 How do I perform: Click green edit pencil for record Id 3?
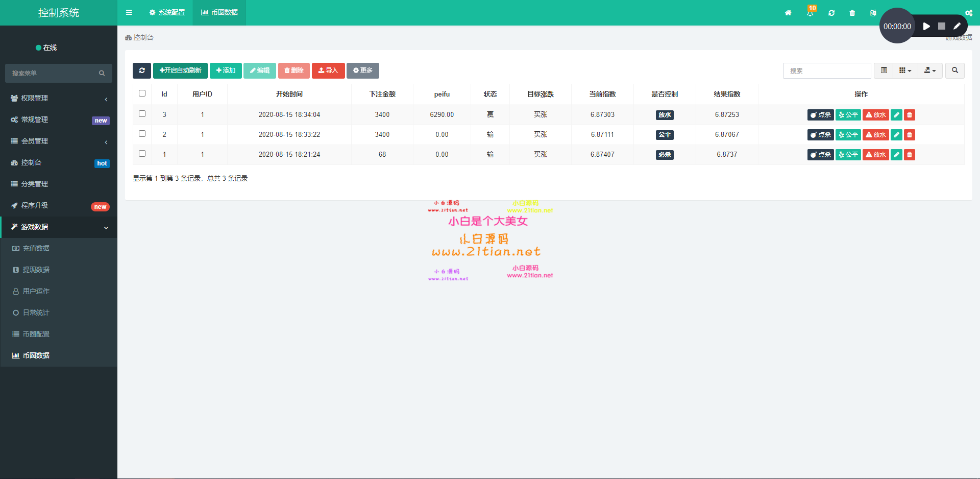(x=896, y=115)
